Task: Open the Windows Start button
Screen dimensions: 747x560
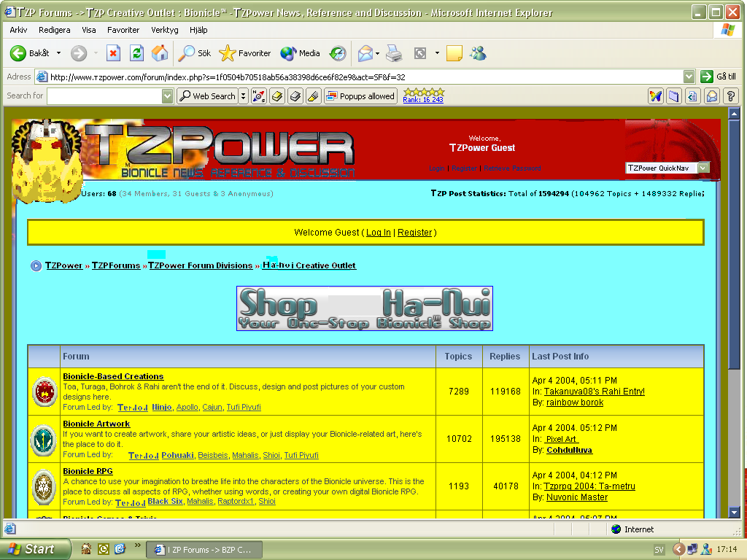Action: [x=35, y=549]
